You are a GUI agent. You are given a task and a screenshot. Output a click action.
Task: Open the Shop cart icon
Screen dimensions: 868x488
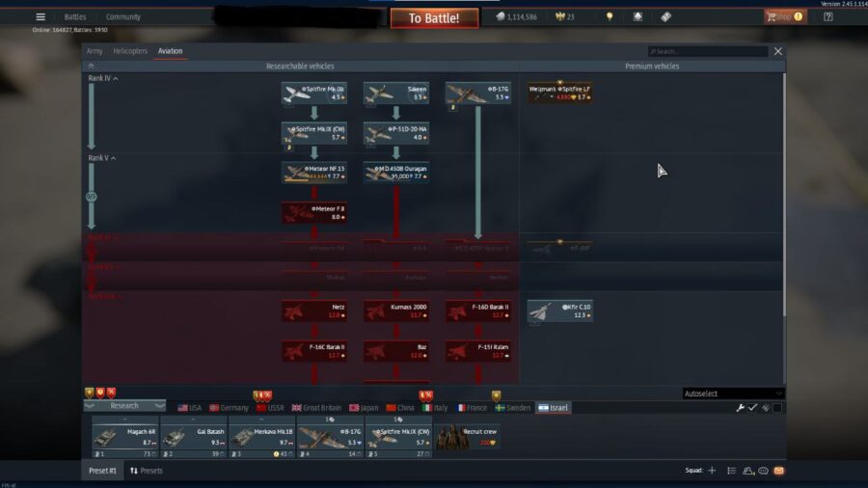point(773,16)
